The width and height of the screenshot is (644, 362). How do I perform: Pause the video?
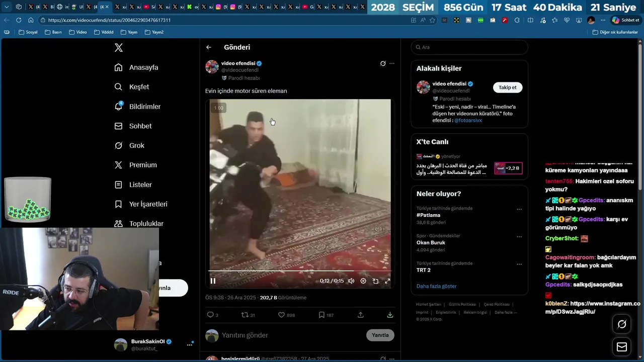click(x=213, y=281)
